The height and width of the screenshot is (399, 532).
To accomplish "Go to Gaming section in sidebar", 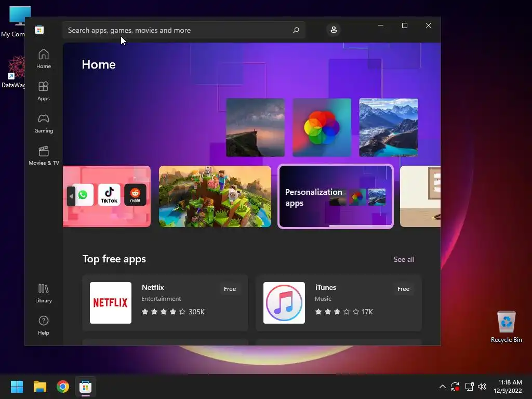I will pyautogui.click(x=44, y=124).
